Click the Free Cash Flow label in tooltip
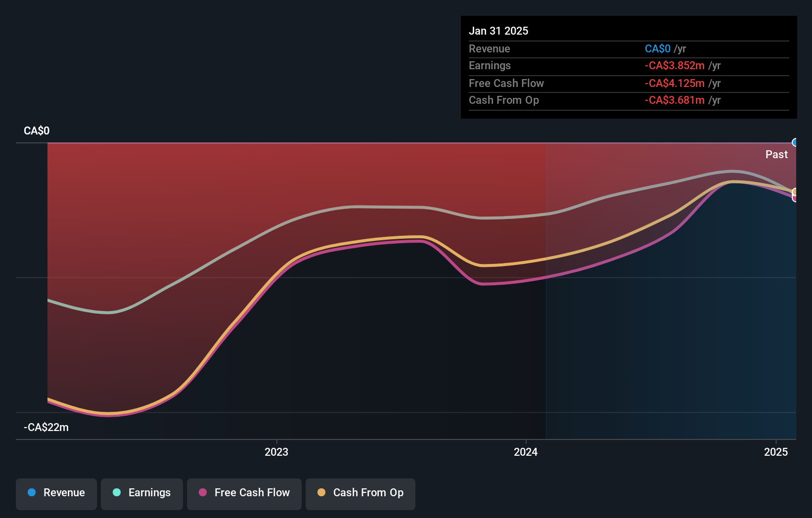The image size is (812, 518). coord(506,83)
